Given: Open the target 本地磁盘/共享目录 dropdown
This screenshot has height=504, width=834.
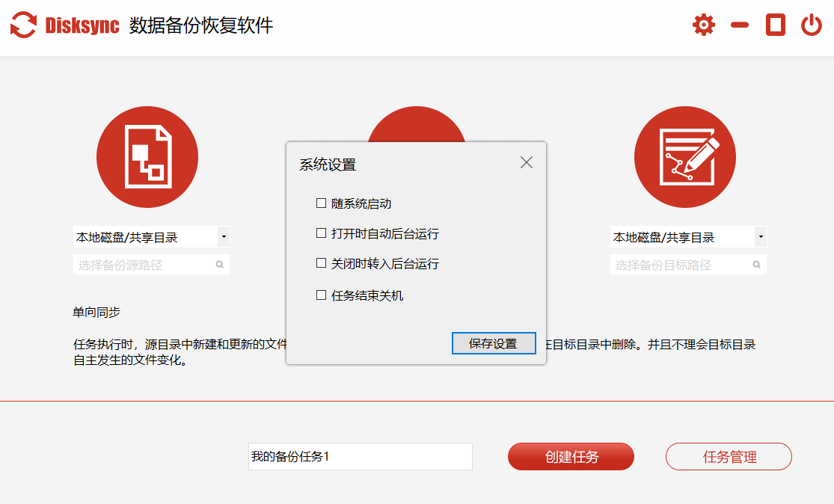Looking at the screenshot, I should pos(761,237).
